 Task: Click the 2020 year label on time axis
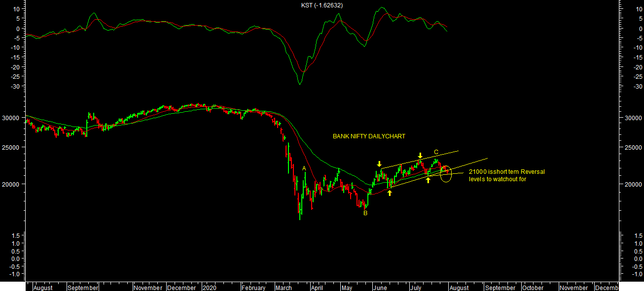point(209,288)
